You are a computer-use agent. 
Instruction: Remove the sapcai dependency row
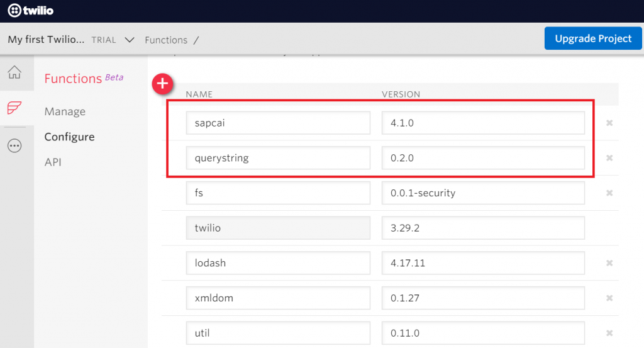coord(609,123)
